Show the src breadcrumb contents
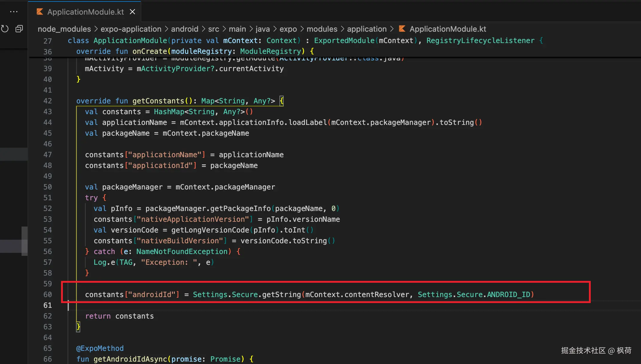The image size is (641, 364). point(214,29)
